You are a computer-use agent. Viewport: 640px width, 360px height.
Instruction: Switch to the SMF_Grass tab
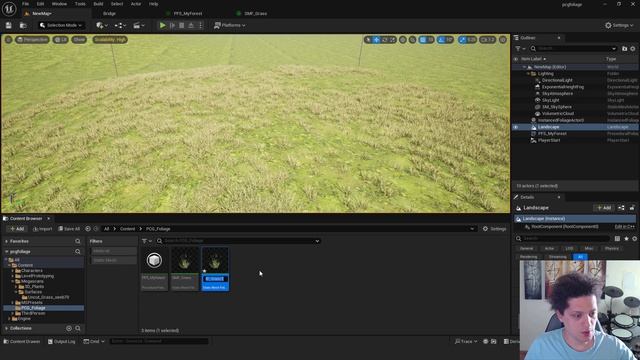(x=255, y=13)
